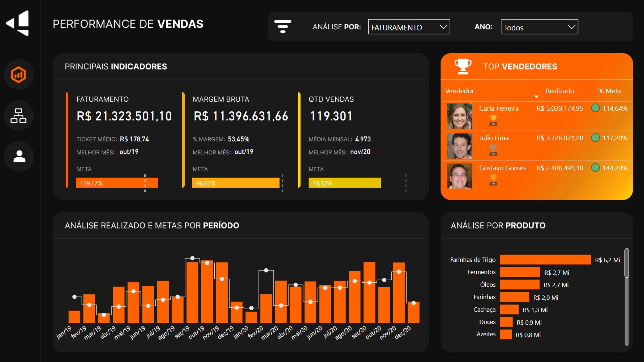Sort by Vendedor column header
The height and width of the screenshot is (362, 644).
tap(459, 91)
